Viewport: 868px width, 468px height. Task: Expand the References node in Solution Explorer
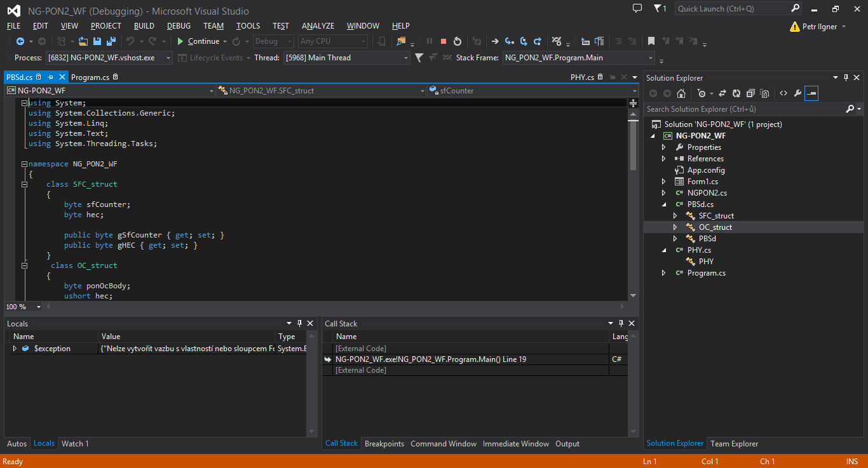[663, 159]
